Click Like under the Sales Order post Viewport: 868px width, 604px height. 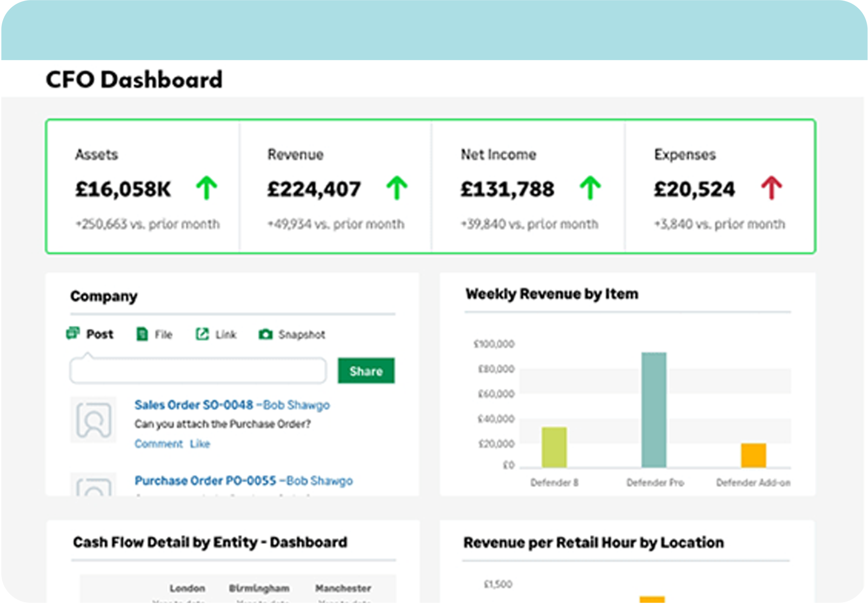[200, 444]
